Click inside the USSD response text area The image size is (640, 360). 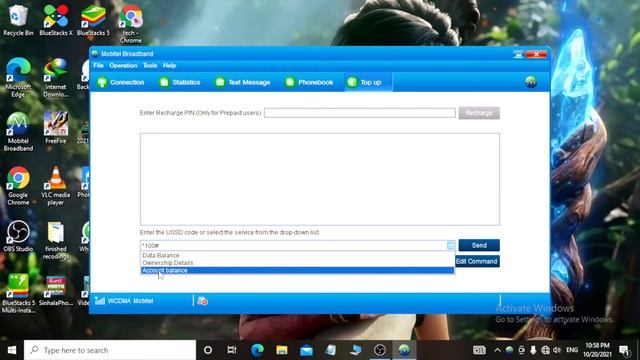(x=320, y=179)
